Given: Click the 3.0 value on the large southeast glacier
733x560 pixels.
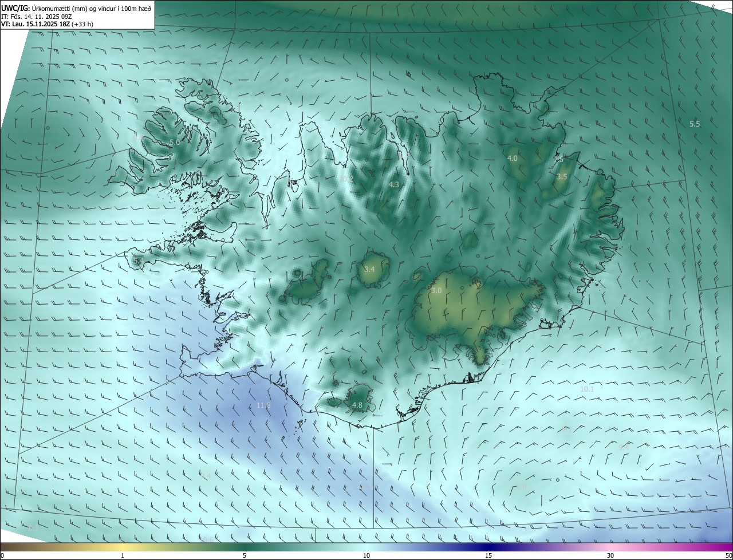Looking at the screenshot, I should [x=436, y=291].
